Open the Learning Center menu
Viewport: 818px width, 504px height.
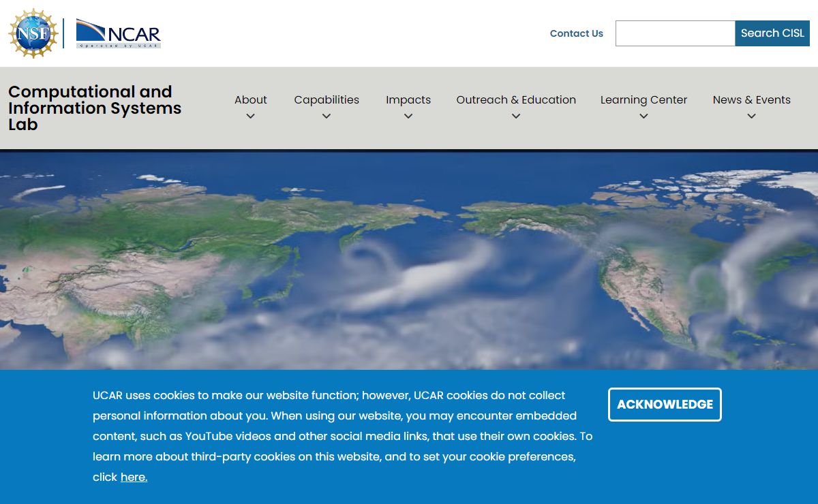(643, 99)
